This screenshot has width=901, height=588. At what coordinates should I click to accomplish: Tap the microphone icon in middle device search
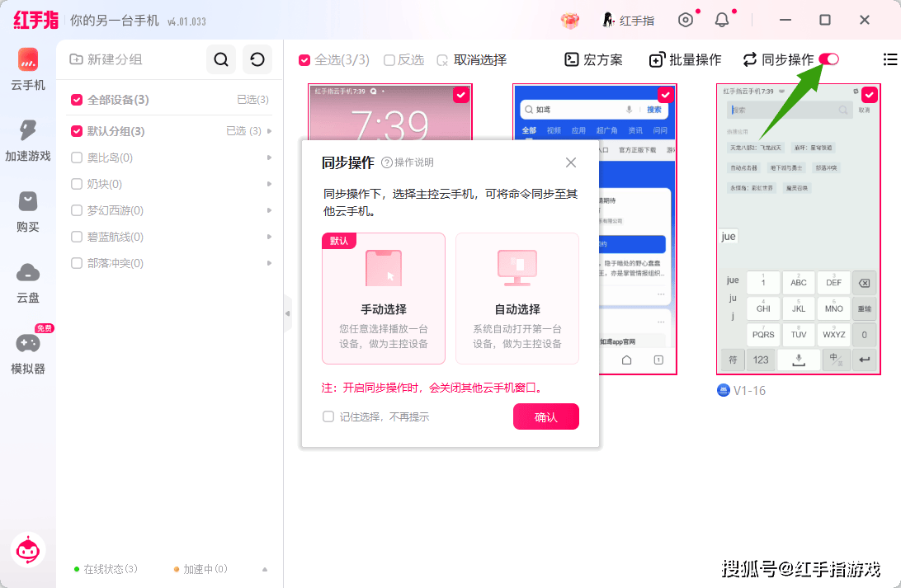pos(630,109)
